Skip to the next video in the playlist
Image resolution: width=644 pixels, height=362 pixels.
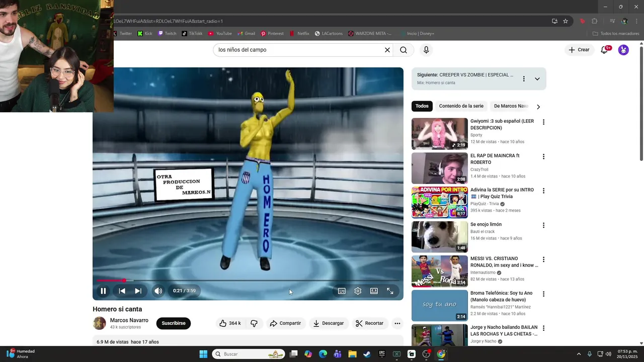138,291
